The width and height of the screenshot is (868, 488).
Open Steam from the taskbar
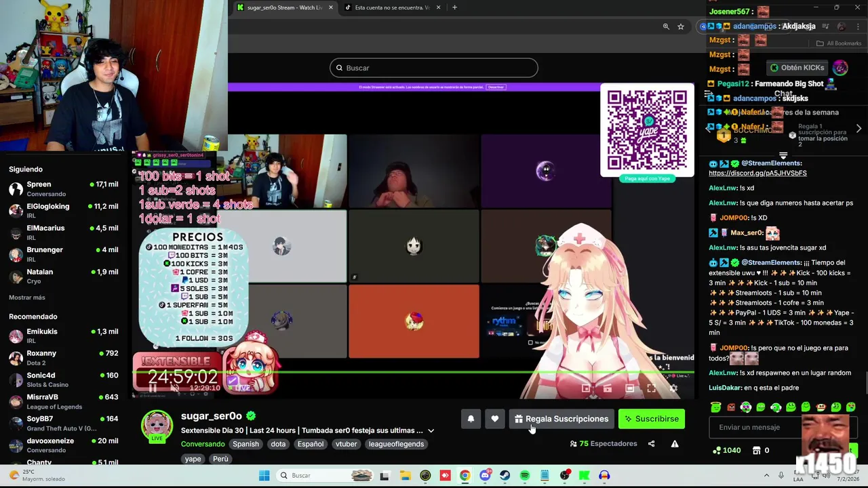pyautogui.click(x=505, y=475)
